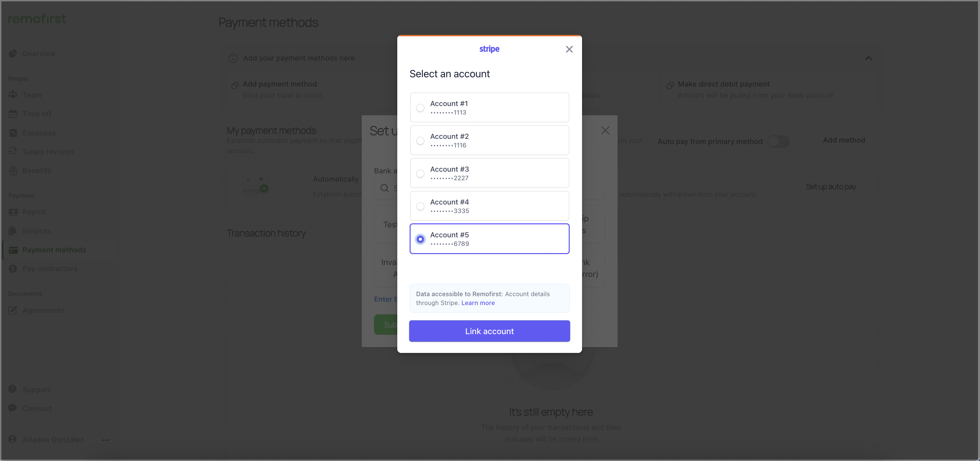Screen dimensions: 980x461
Task: Open Time off via its calendar icon
Action: (x=13, y=113)
